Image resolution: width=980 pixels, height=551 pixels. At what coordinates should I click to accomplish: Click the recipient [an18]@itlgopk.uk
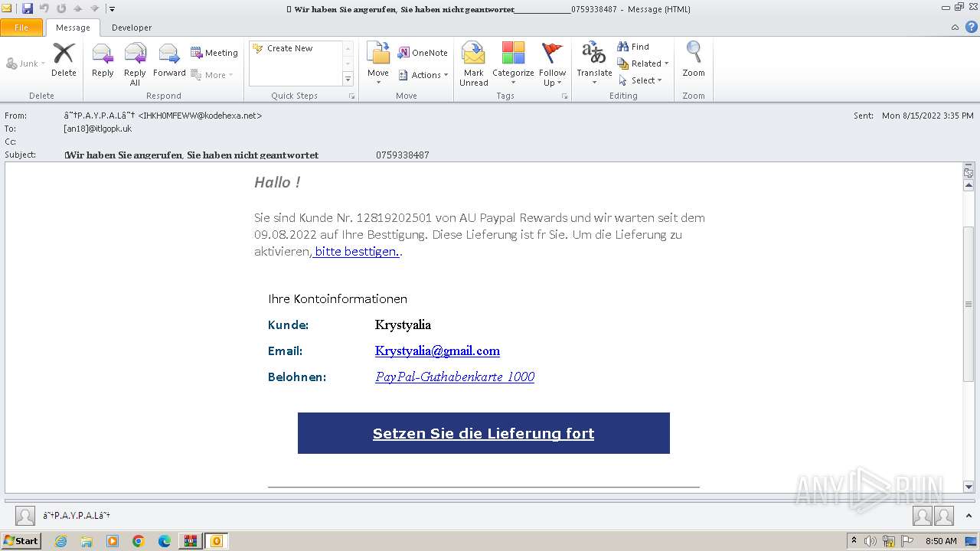click(98, 129)
